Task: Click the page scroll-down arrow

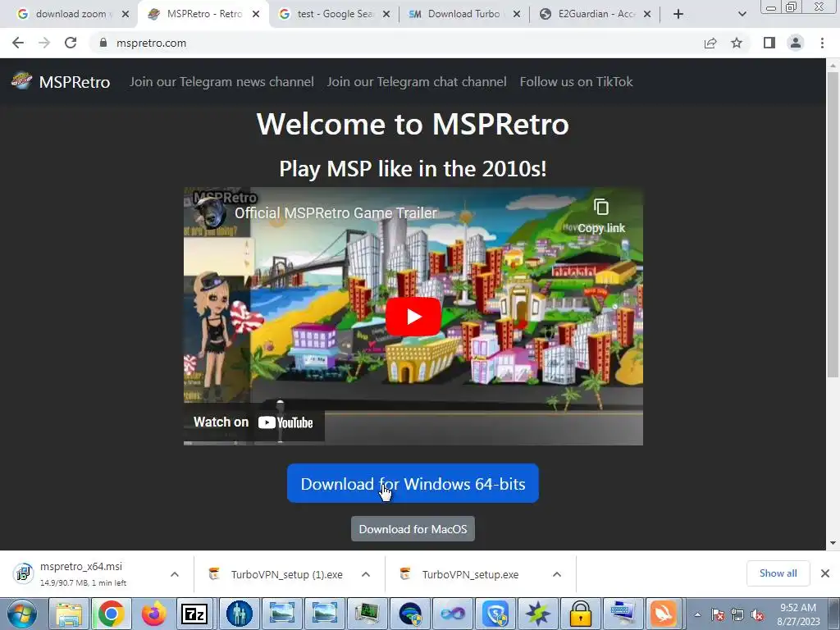Action: tap(833, 543)
